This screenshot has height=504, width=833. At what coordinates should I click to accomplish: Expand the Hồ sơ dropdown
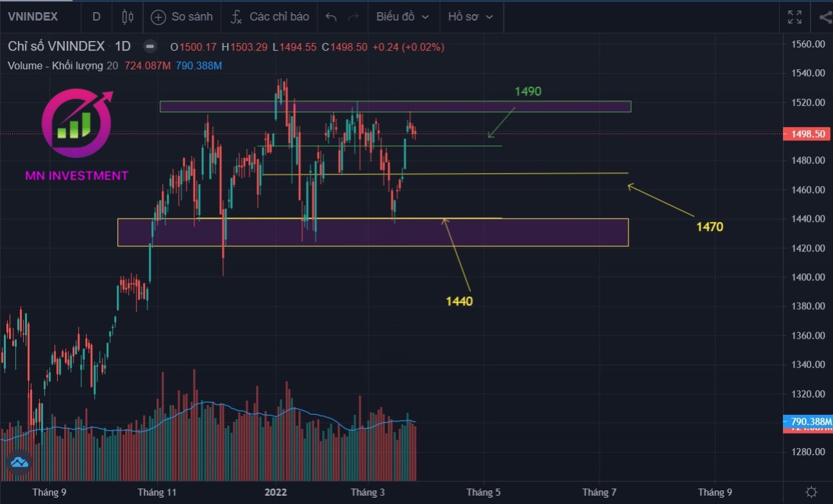click(x=471, y=17)
